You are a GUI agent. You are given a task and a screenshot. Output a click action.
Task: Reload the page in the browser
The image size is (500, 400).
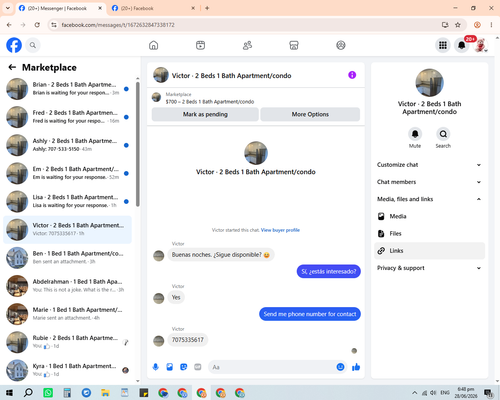click(37, 25)
